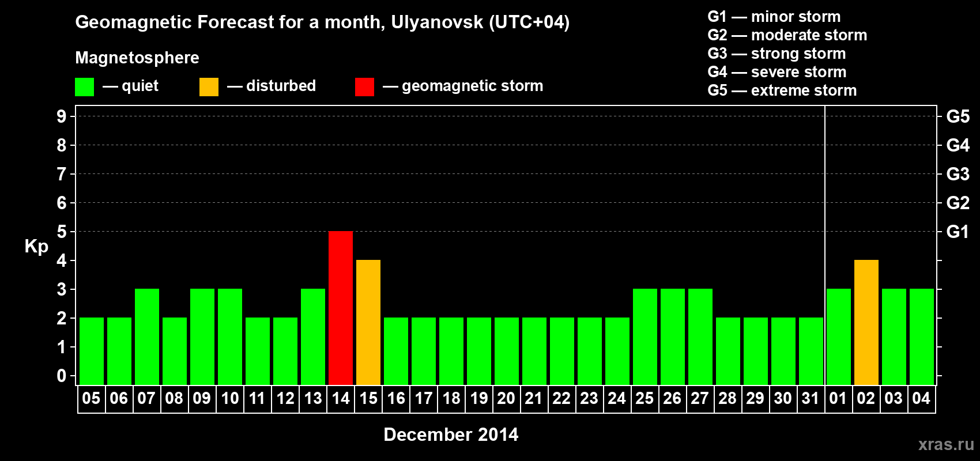Select the orange bar for January 02

[x=866, y=322]
